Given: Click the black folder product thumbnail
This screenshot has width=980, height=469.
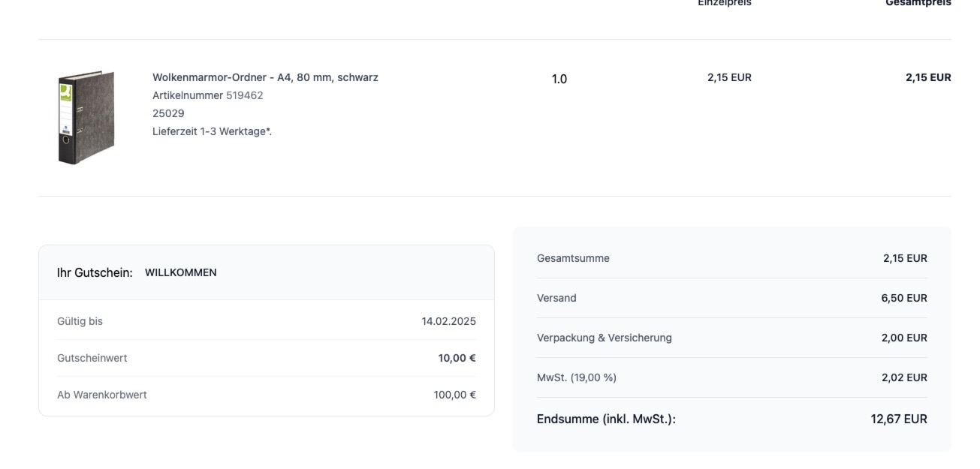Looking at the screenshot, I should coord(86,118).
